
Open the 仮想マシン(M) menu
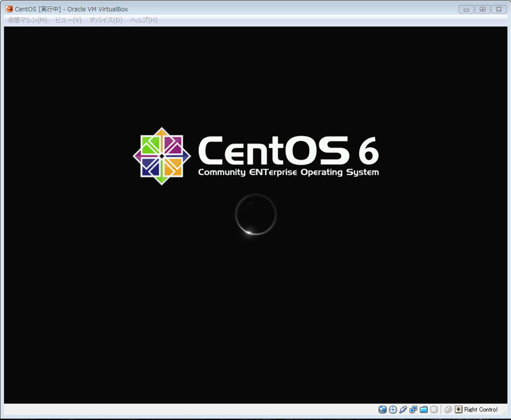tap(27, 20)
